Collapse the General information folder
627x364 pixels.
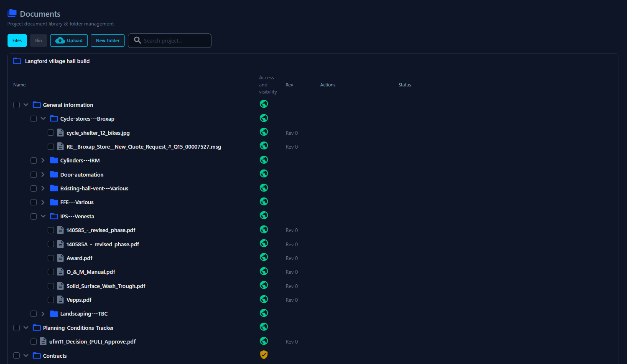click(x=26, y=105)
